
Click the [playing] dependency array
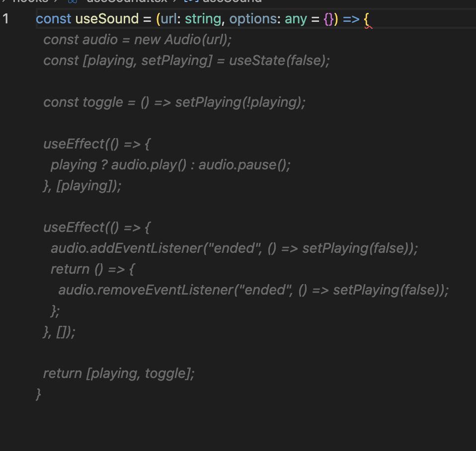(87, 186)
